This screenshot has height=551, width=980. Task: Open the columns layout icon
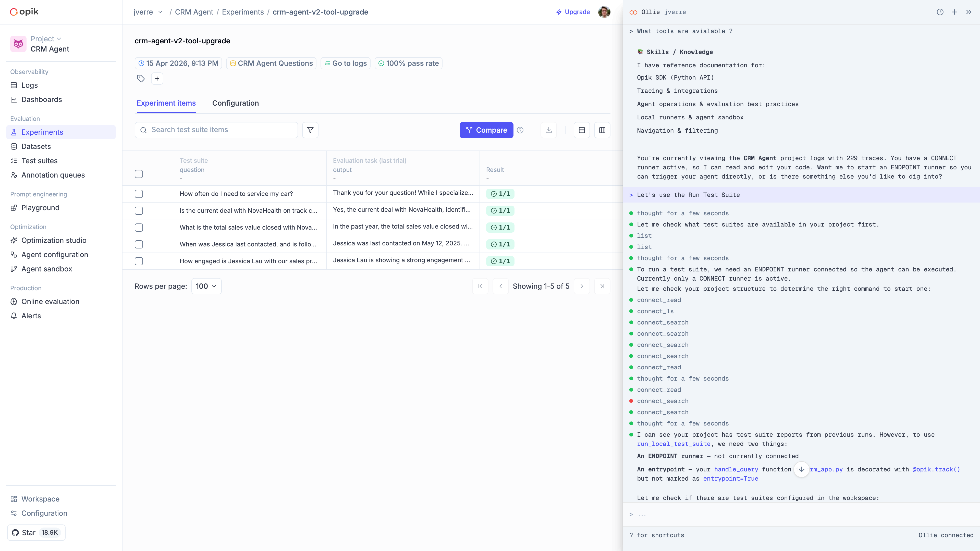coord(602,130)
